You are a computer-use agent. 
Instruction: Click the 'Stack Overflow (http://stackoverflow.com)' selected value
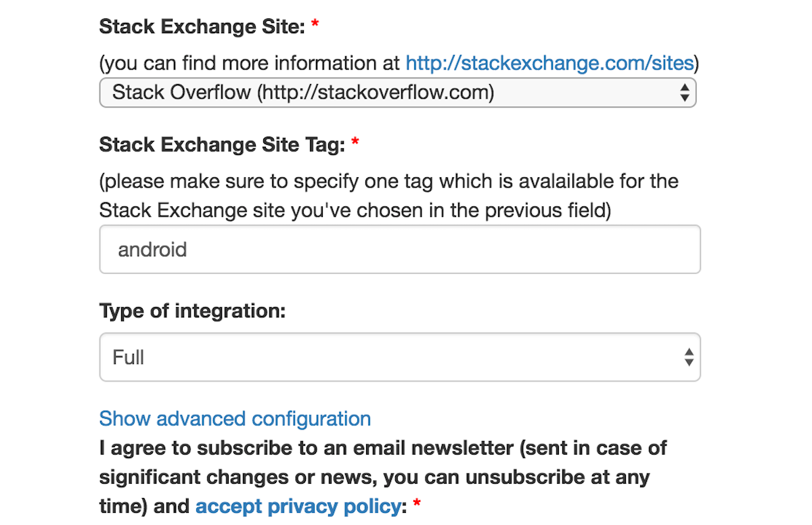pyautogui.click(x=302, y=93)
